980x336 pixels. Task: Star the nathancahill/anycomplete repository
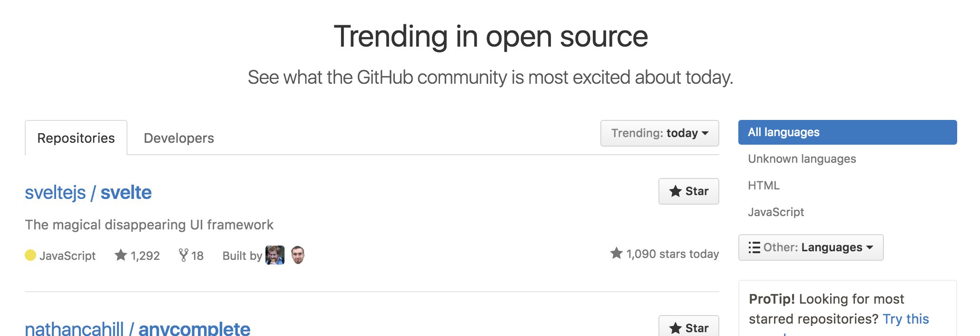pyautogui.click(x=688, y=326)
